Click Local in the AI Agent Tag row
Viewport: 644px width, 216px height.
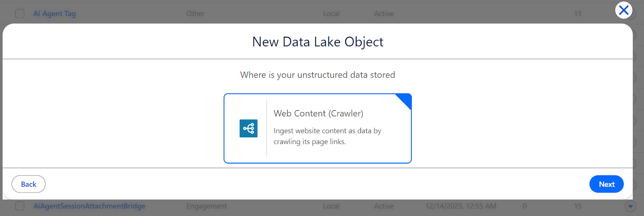(x=331, y=14)
